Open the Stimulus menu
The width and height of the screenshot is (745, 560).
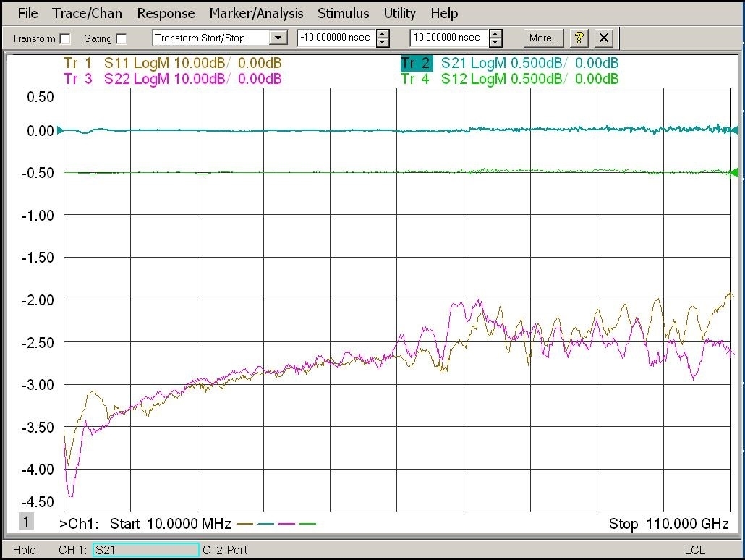point(343,13)
